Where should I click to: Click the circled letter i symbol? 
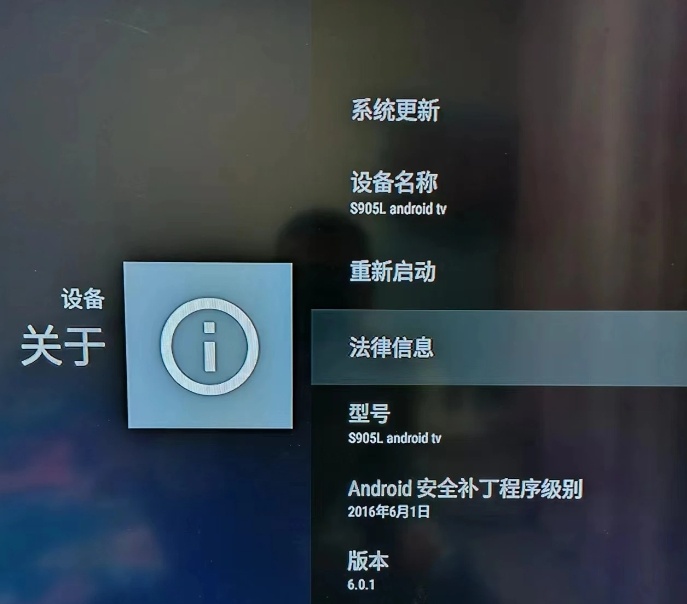point(210,346)
